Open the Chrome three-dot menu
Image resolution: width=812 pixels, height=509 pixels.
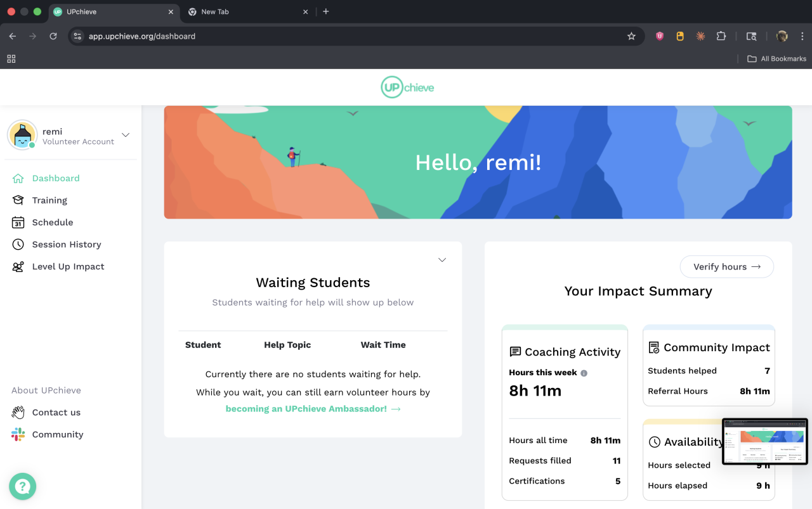[802, 36]
